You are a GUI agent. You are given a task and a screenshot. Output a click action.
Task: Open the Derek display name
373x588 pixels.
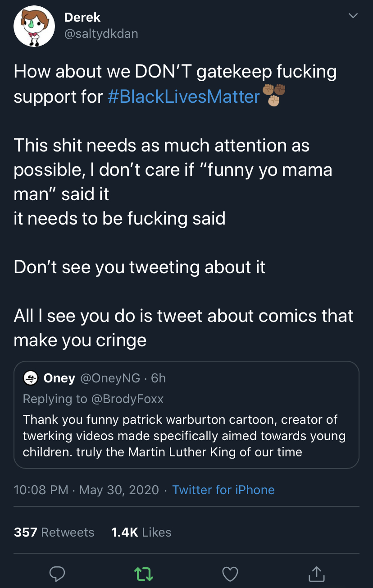82,18
